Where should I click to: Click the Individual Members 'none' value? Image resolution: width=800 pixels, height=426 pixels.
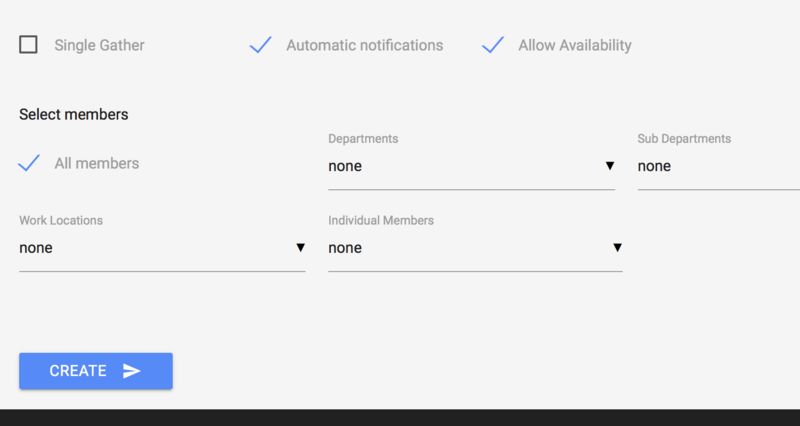[345, 248]
